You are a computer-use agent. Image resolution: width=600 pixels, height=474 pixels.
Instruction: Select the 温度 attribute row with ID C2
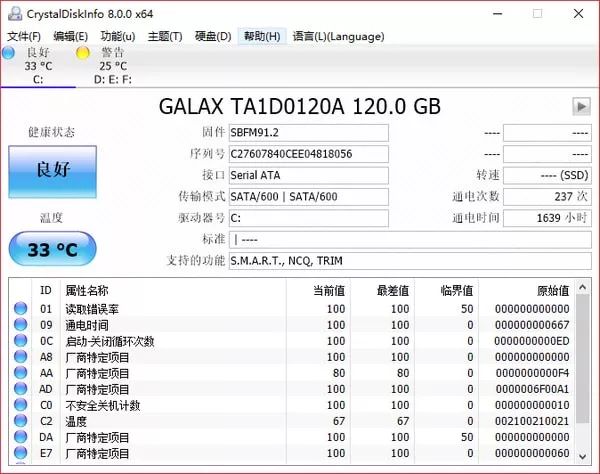[x=292, y=421]
